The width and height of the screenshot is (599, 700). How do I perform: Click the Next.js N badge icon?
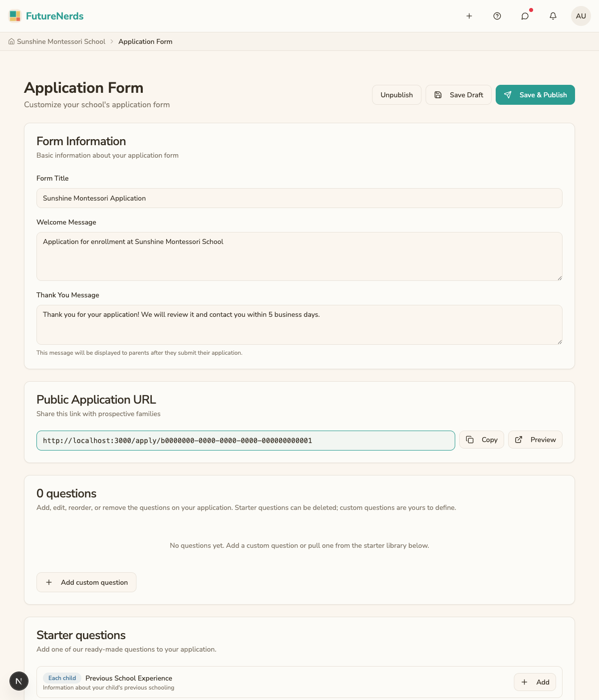pos(19,681)
